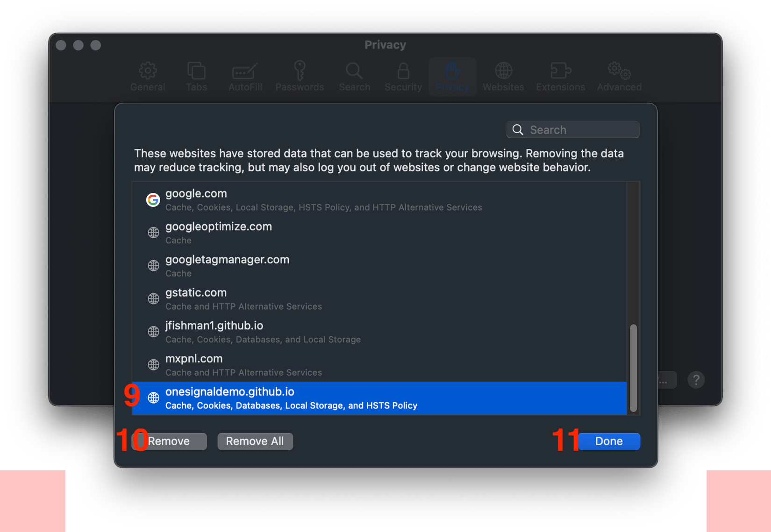
Task: Click the magnifier icon in the Search field
Action: (x=518, y=130)
